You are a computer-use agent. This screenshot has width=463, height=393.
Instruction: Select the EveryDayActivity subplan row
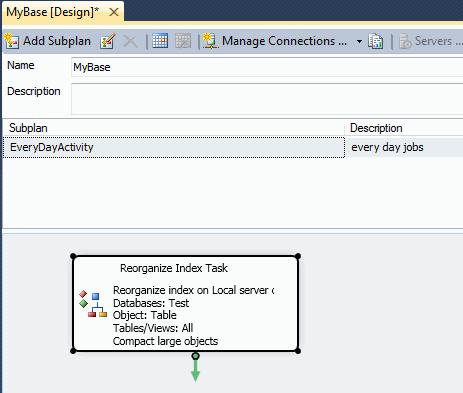point(174,147)
